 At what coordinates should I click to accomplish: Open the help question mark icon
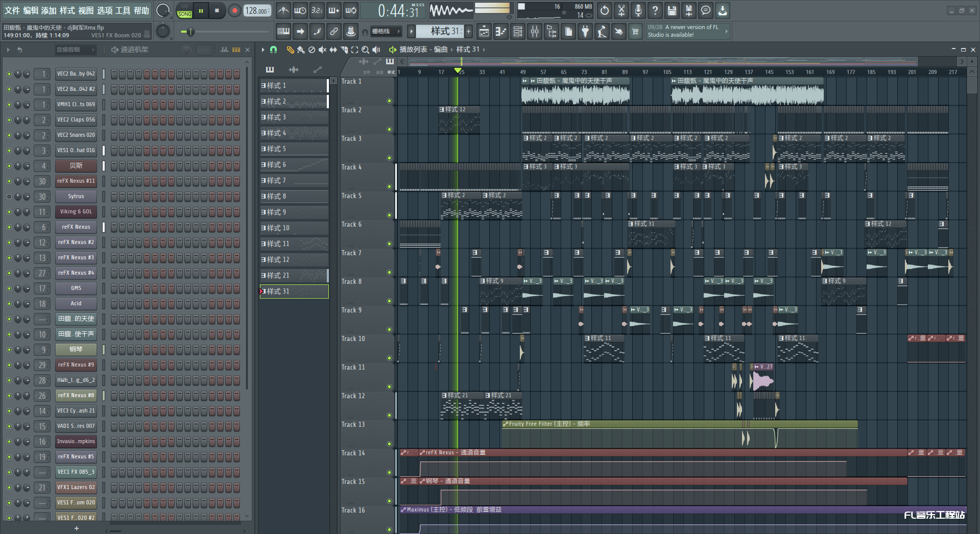click(655, 10)
